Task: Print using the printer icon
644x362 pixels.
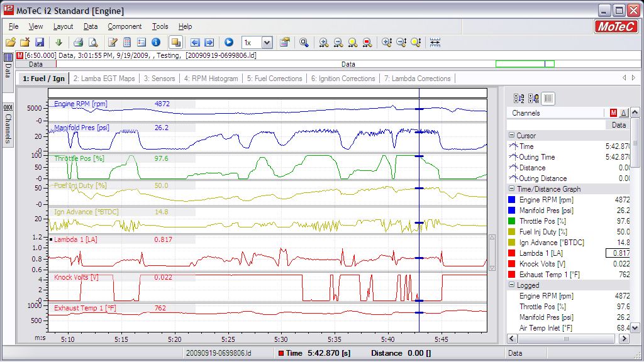Action: (79, 42)
